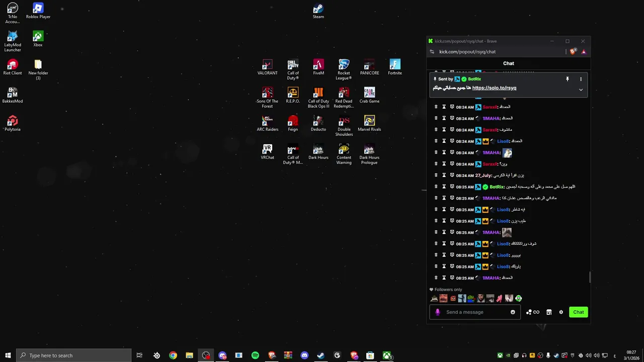Screen dimensions: 644x362
Task: Open the Brave Rewards triangle icon
Action: click(584, 51)
